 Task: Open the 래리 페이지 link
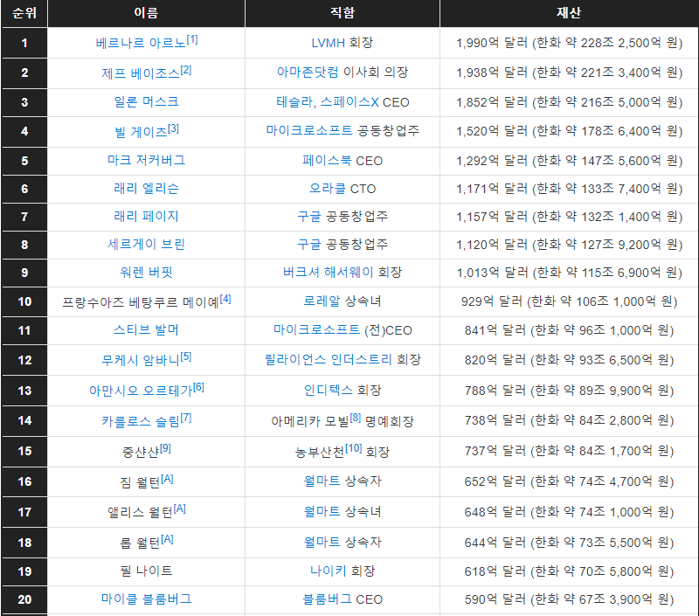146,216
